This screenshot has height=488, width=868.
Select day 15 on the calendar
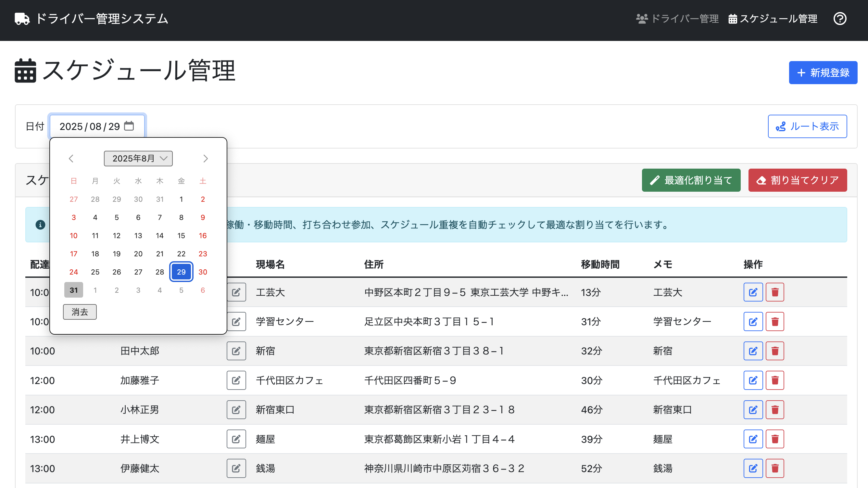point(181,236)
